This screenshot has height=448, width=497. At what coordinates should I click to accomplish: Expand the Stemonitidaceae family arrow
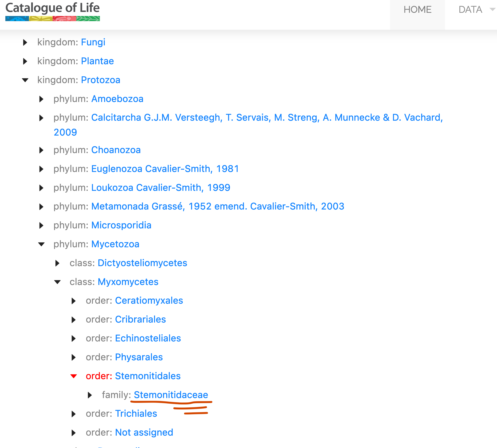90,395
